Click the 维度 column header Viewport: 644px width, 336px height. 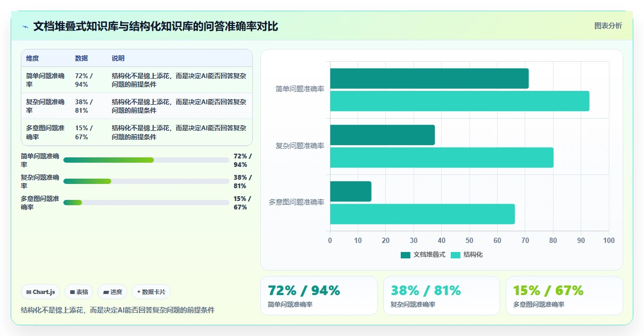click(x=32, y=58)
